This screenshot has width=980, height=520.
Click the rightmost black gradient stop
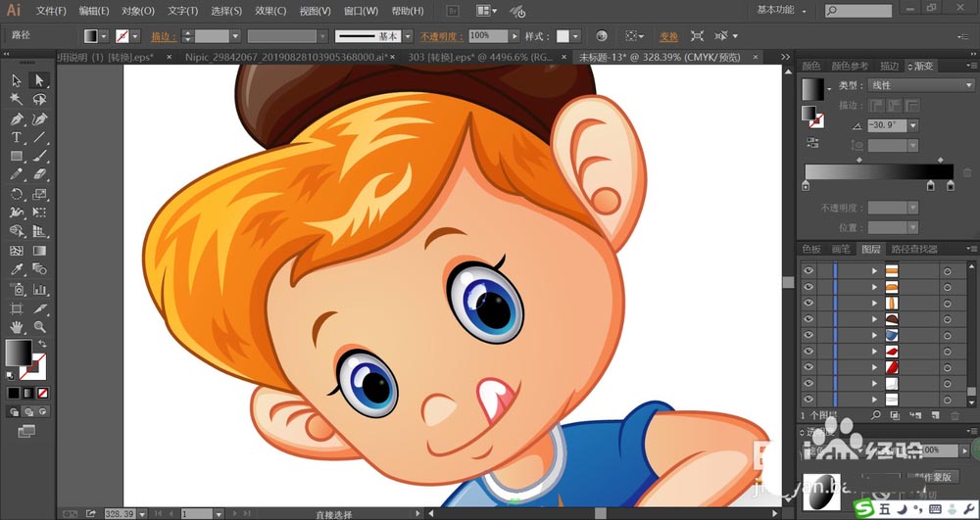[x=951, y=185]
